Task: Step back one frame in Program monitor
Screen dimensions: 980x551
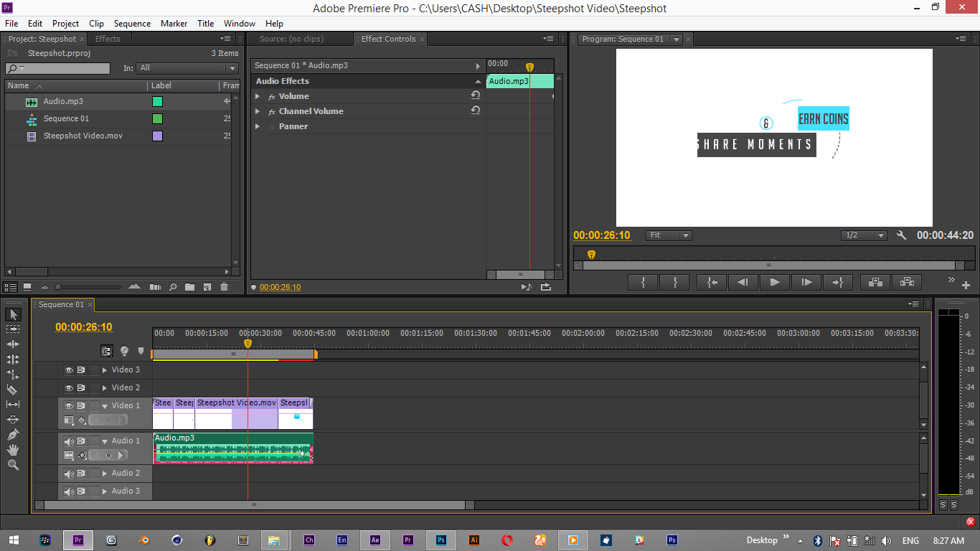Action: (x=743, y=282)
